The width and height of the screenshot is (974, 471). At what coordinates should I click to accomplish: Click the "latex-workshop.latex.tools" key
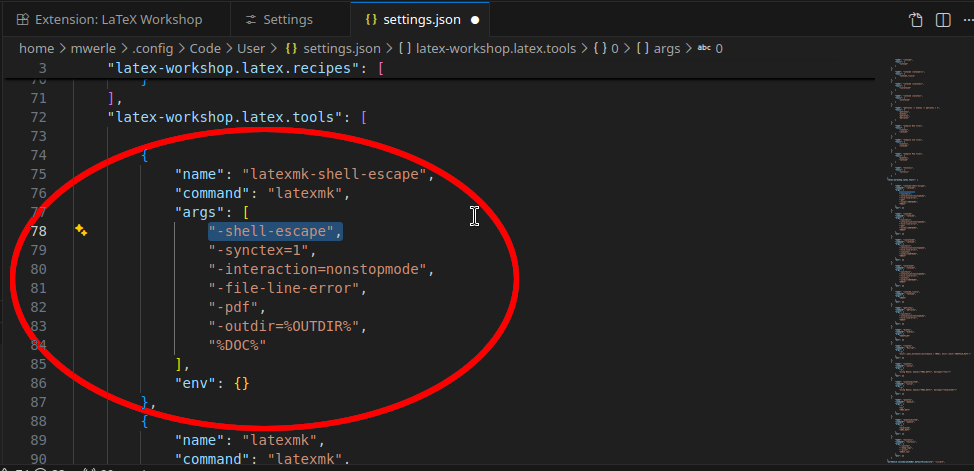(x=225, y=117)
